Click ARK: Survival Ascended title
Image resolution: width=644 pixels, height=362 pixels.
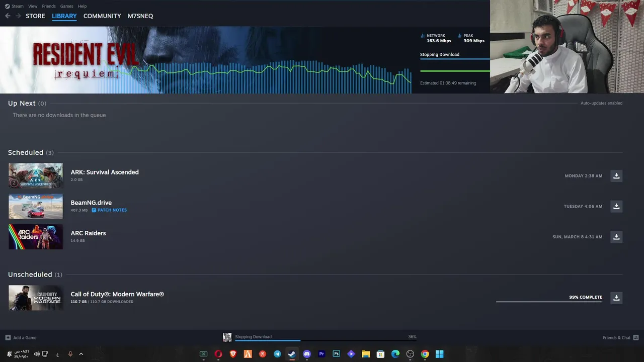(x=105, y=172)
